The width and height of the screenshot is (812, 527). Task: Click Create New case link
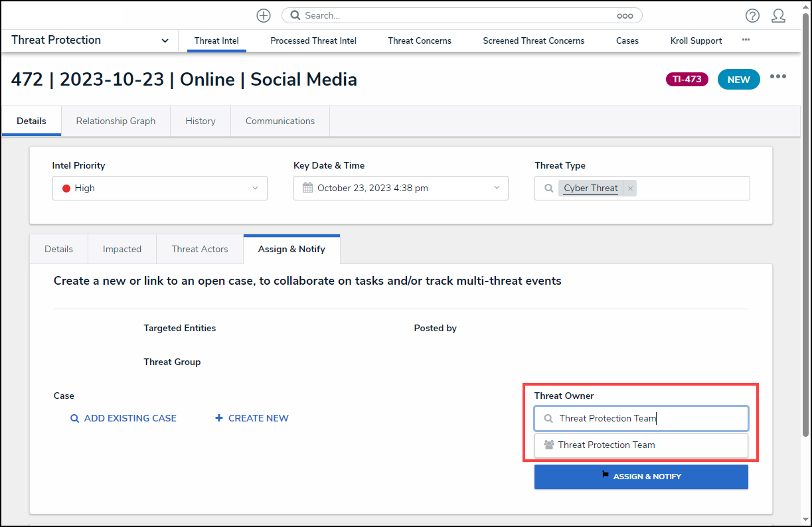click(x=252, y=418)
